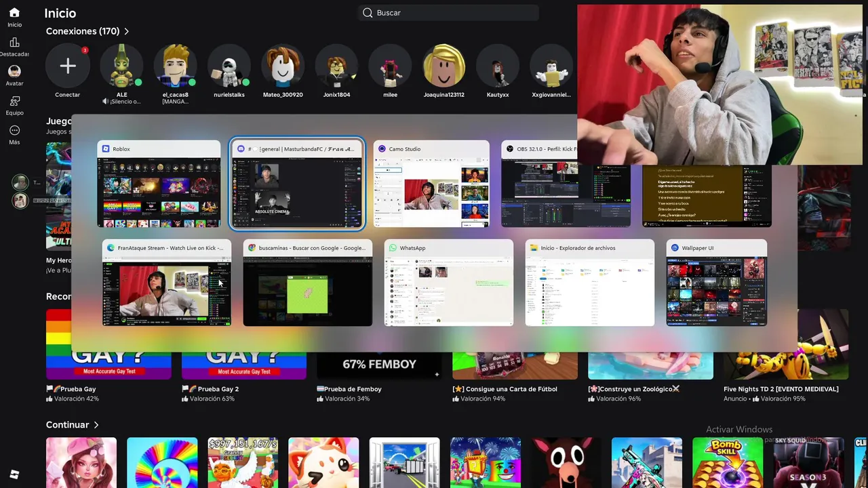Open nurielstalks' avatar in connections
Image resolution: width=868 pixels, height=488 pixels.
tap(229, 66)
